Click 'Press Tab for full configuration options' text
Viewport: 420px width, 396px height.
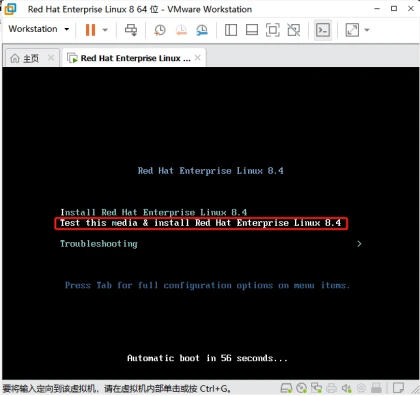pos(207,286)
